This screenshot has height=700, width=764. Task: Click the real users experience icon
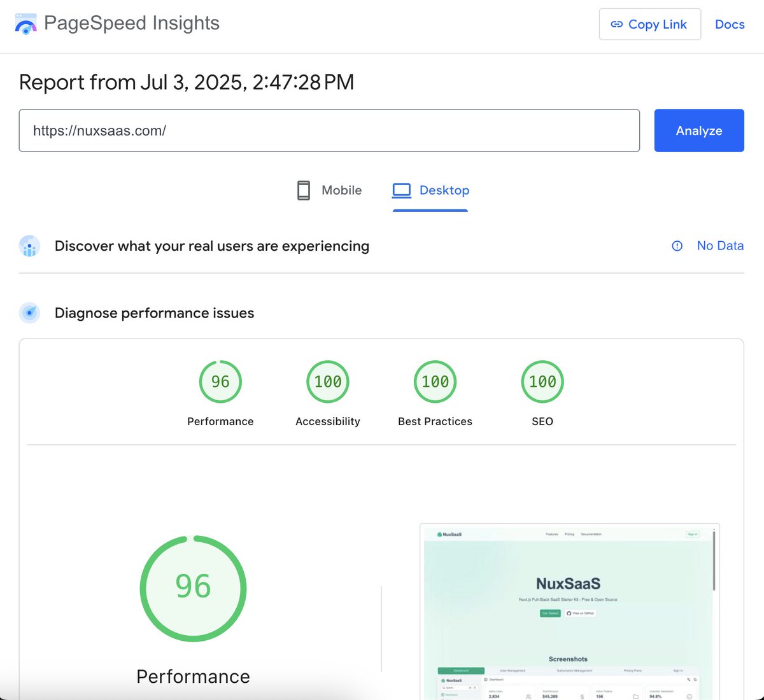pyautogui.click(x=29, y=246)
